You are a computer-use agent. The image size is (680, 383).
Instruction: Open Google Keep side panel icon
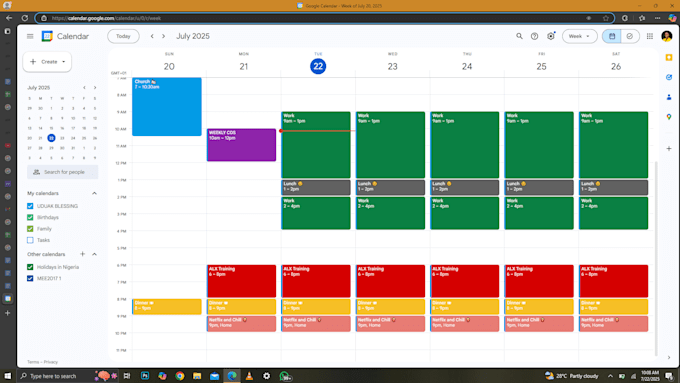coord(669,58)
